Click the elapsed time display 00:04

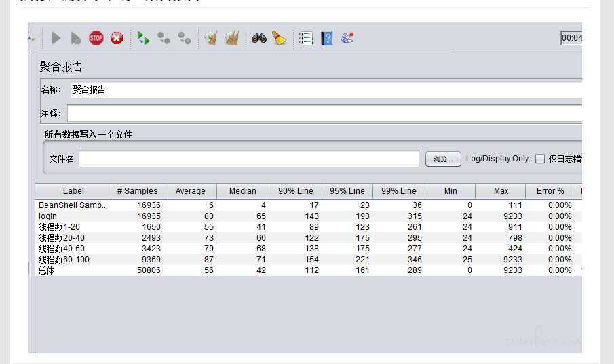tap(571, 38)
